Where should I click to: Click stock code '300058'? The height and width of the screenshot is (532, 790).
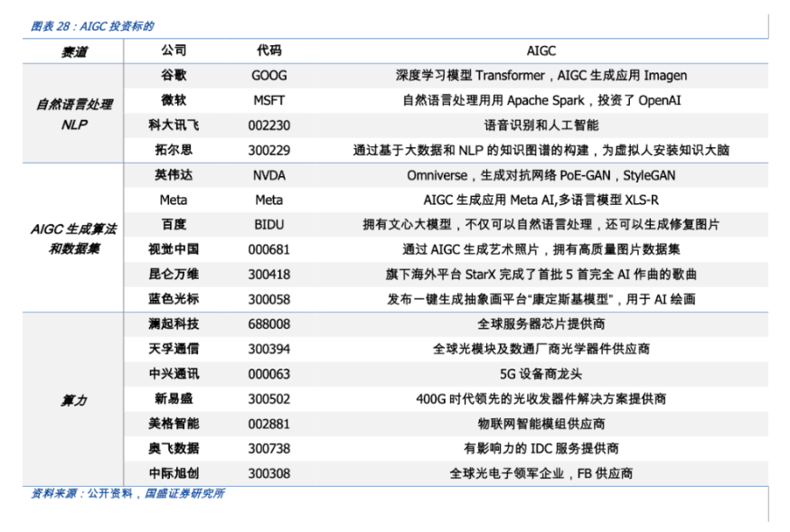tap(269, 300)
